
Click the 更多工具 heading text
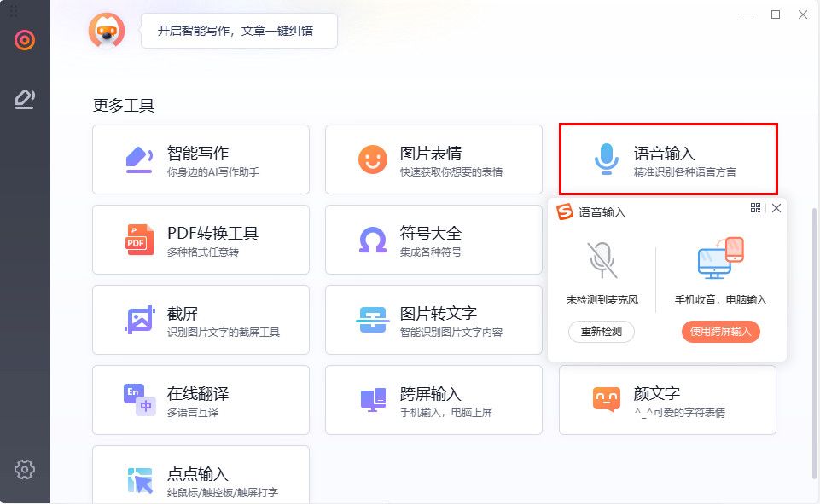click(x=124, y=106)
